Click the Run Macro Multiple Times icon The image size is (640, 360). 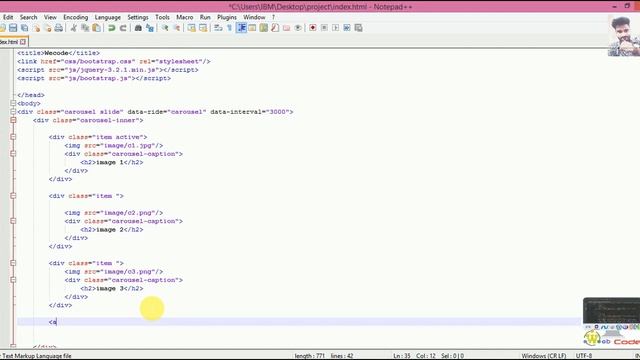click(x=347, y=28)
